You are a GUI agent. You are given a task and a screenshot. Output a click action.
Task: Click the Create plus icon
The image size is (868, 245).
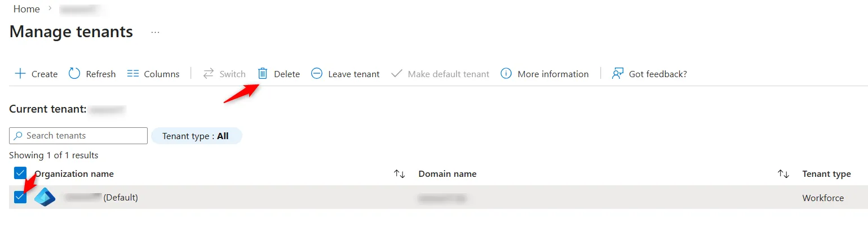(x=20, y=74)
